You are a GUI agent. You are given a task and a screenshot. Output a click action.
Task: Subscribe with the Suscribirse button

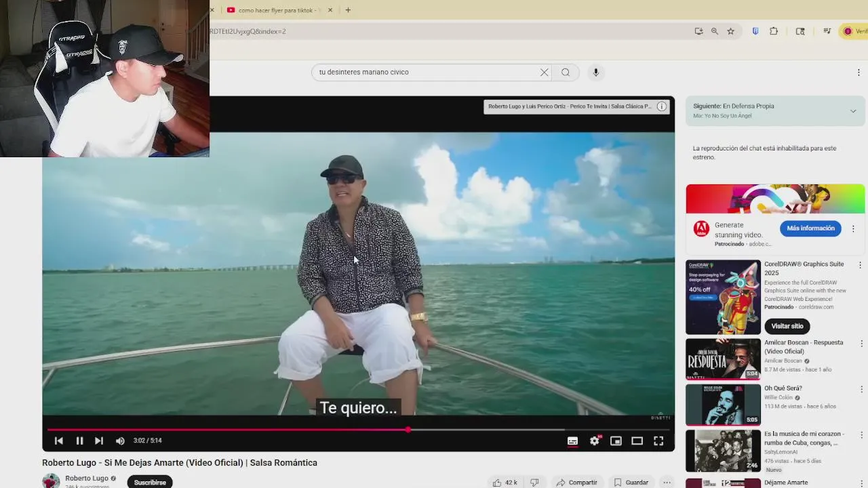[x=150, y=482]
